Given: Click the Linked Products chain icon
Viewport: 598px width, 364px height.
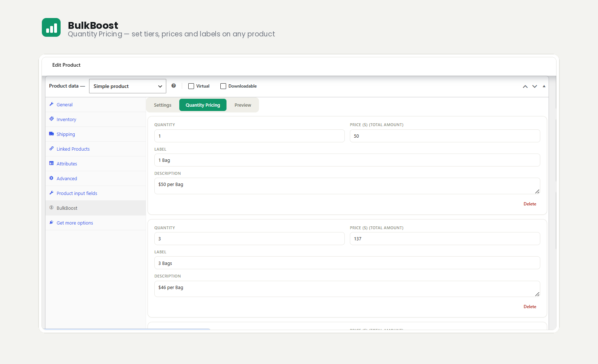Looking at the screenshot, I should (x=52, y=148).
